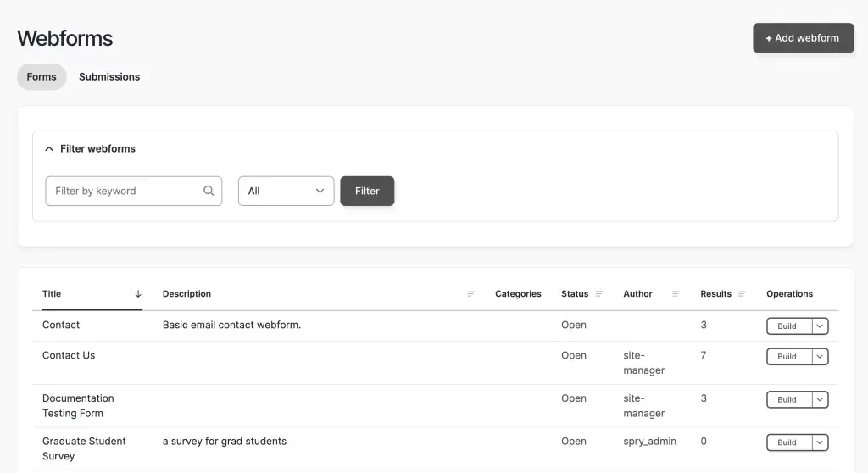This screenshot has width=868, height=473.
Task: Click the search magnifier icon in keyword field
Action: (209, 191)
